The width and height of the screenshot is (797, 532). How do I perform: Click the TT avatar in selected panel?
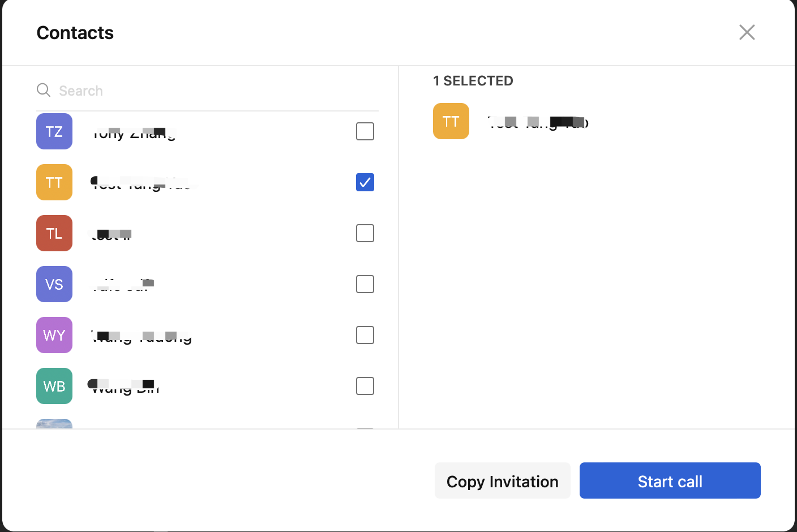[x=451, y=121]
